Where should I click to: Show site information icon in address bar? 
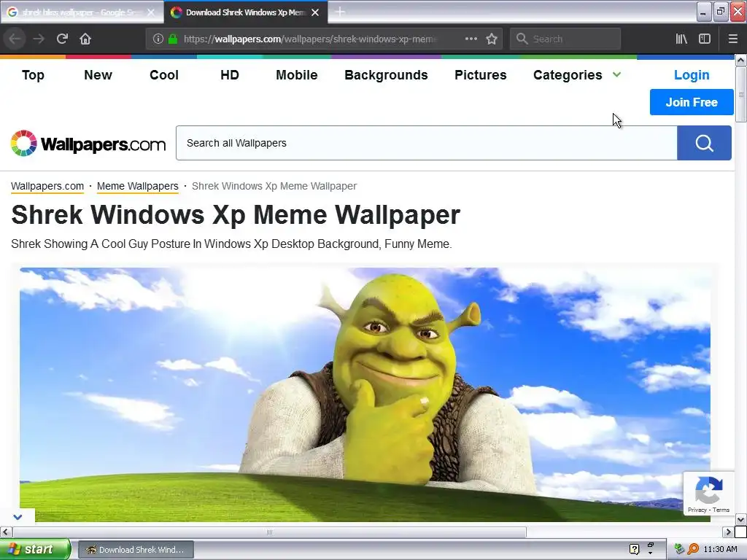pos(158,39)
